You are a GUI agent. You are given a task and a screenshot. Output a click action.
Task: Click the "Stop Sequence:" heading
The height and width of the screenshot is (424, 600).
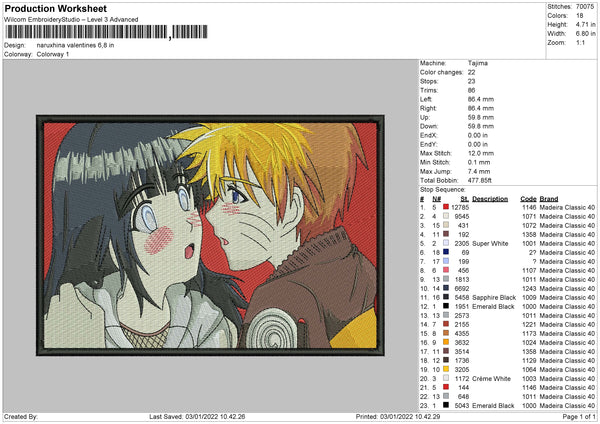(442, 190)
